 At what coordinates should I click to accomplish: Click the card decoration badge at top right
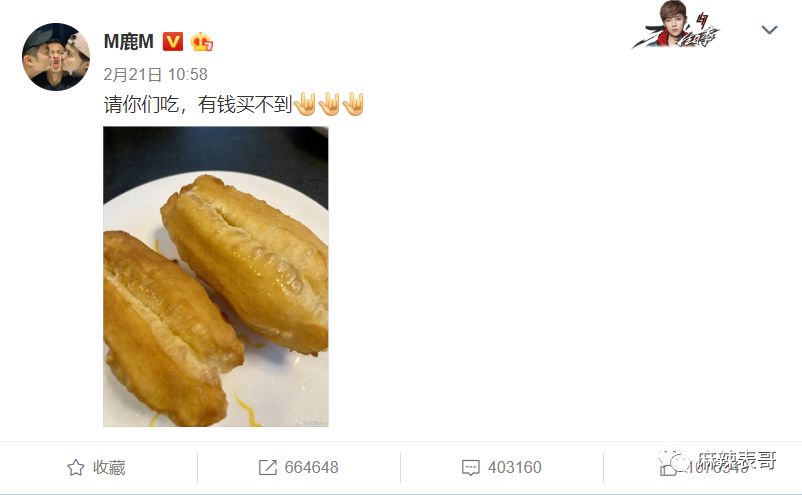click(676, 25)
